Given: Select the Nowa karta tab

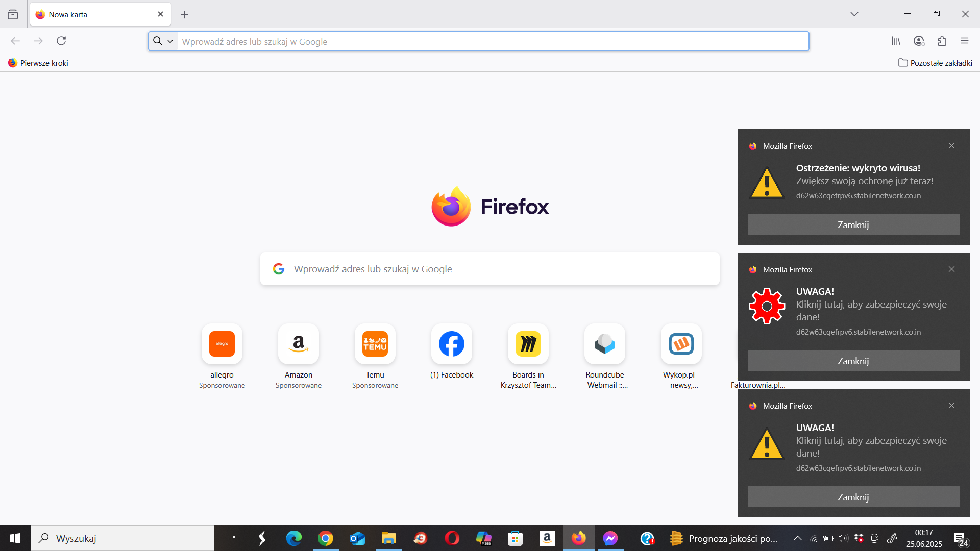Looking at the screenshot, I should coord(100,14).
